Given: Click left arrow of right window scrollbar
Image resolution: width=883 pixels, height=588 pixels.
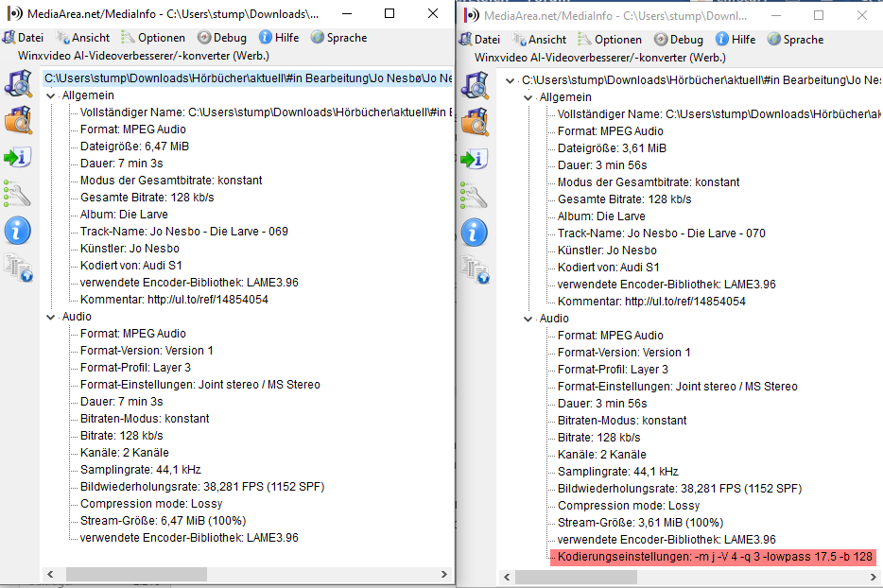Looking at the screenshot, I should [507, 578].
